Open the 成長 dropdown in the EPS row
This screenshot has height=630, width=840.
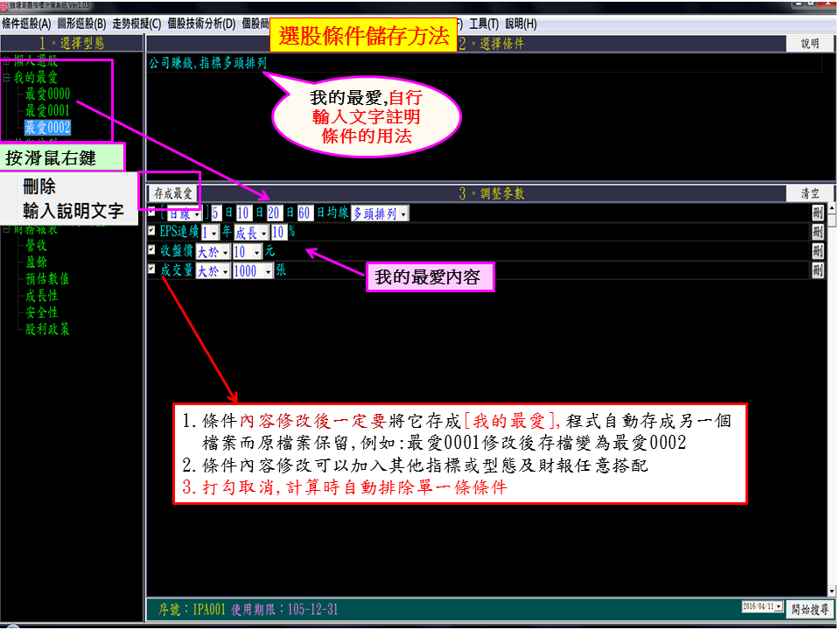[x=251, y=233]
